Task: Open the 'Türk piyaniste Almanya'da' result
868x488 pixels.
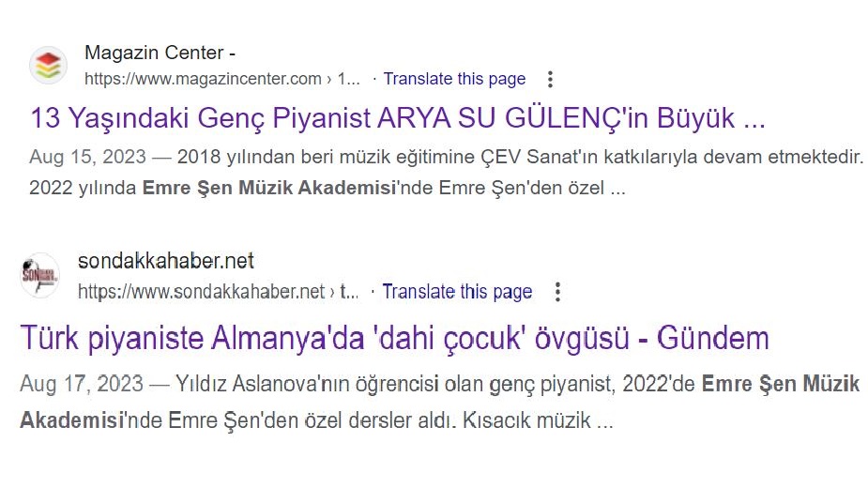Action: (394, 337)
